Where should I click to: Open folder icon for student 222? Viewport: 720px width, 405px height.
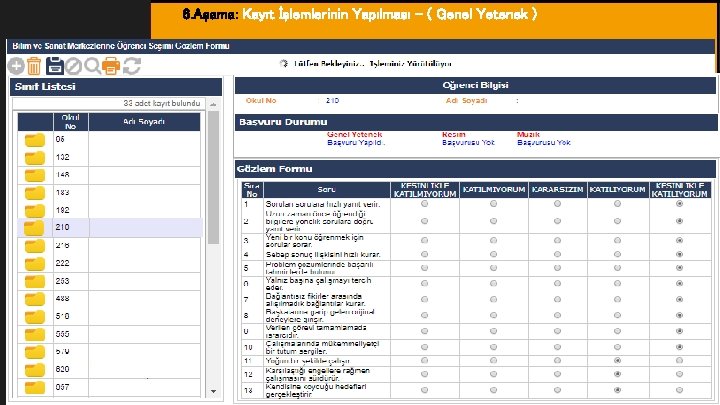point(35,264)
